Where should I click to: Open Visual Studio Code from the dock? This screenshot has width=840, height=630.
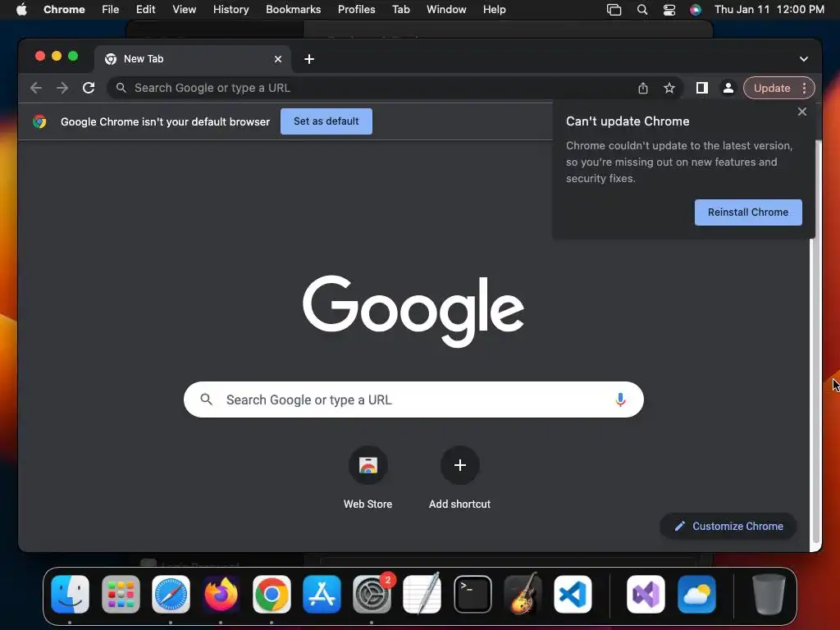[x=573, y=594]
